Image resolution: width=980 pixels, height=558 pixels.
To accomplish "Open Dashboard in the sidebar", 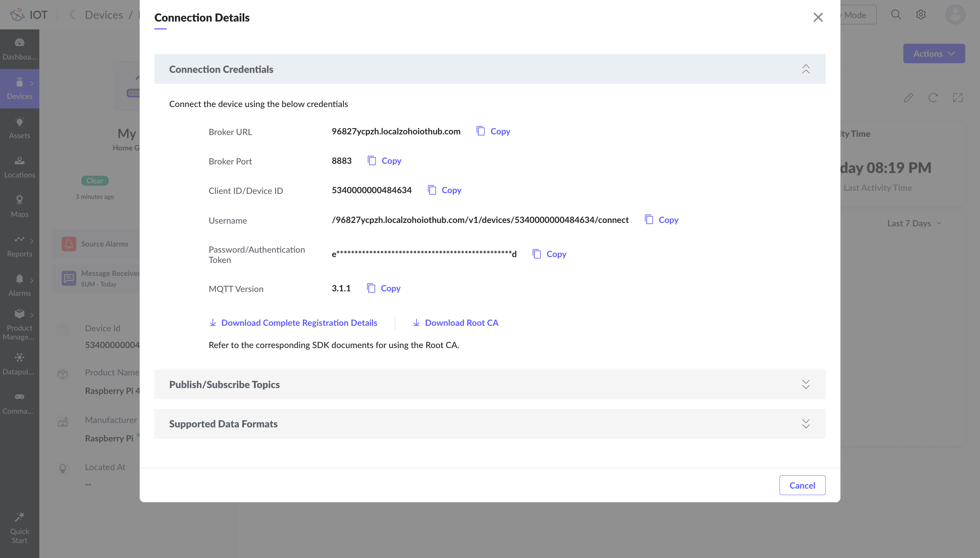I will pyautogui.click(x=20, y=49).
